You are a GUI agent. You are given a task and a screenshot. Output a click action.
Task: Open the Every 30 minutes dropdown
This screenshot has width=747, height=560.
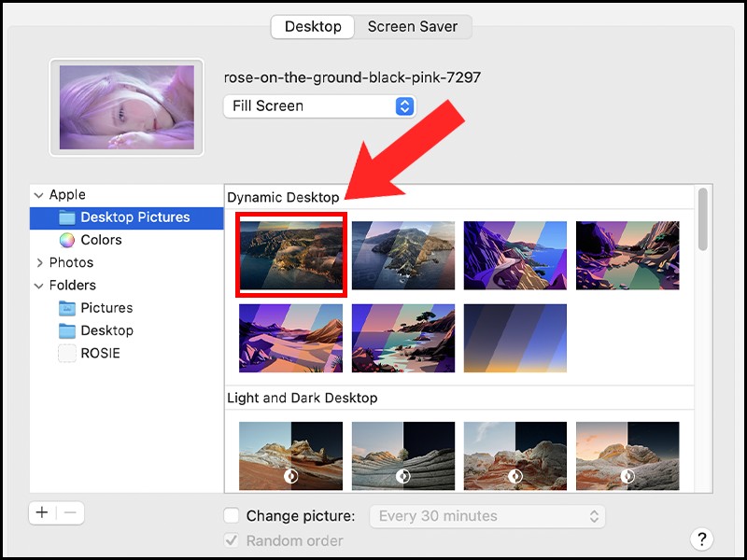[486, 516]
